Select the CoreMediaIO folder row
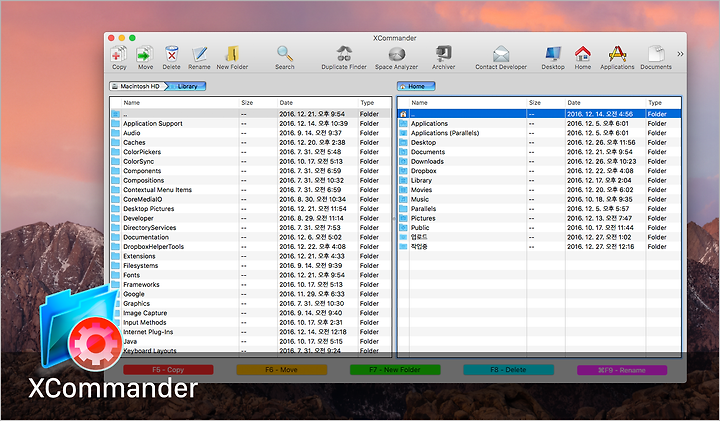 coord(251,199)
